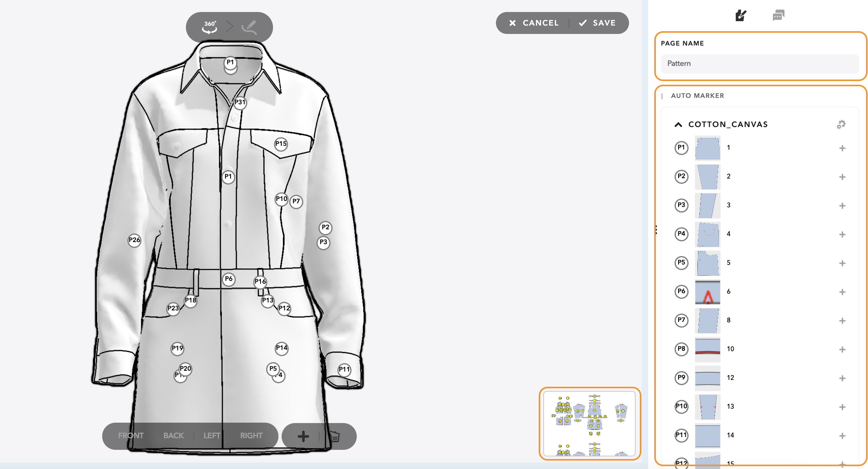Click the delete trash icon
The image size is (868, 469).
(x=335, y=436)
